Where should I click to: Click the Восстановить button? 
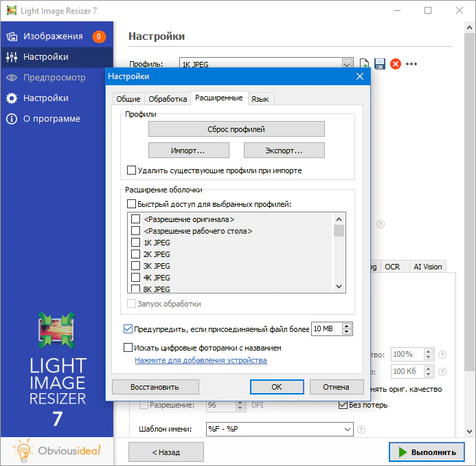(155, 387)
